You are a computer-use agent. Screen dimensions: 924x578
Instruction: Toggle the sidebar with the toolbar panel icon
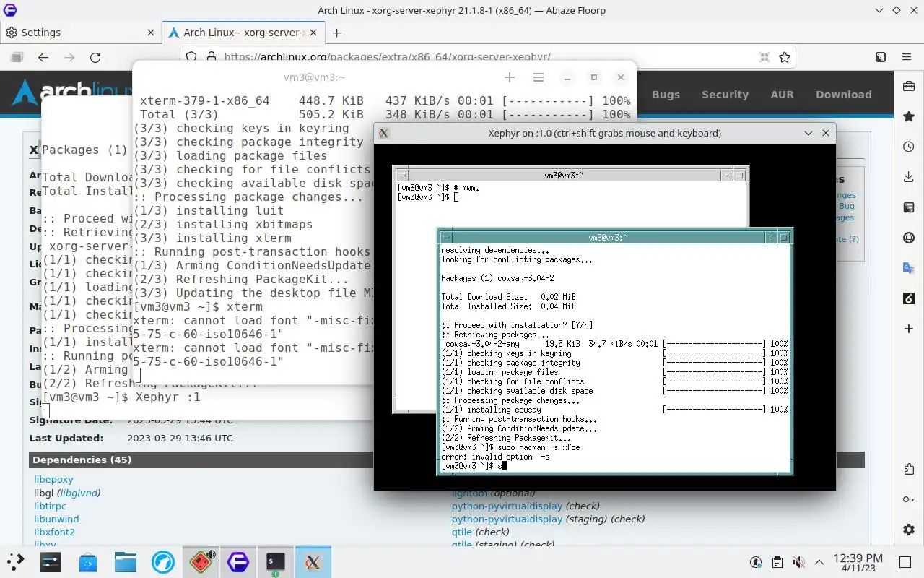(x=881, y=57)
